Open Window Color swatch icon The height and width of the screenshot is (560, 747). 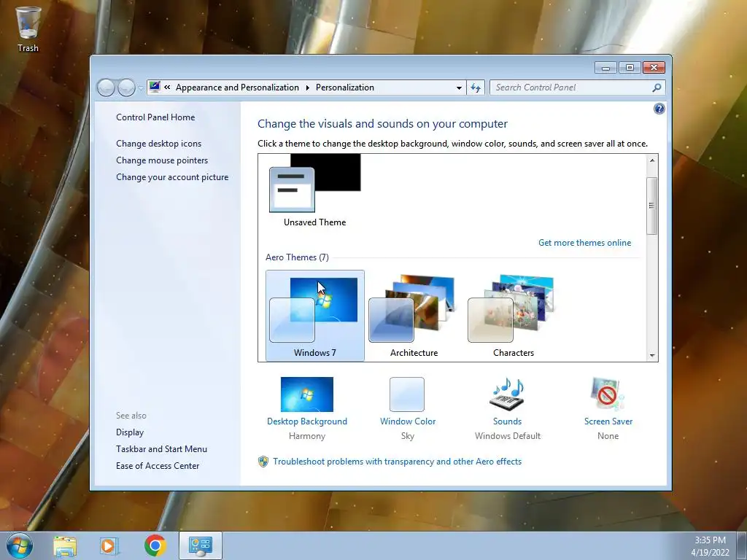tap(407, 394)
